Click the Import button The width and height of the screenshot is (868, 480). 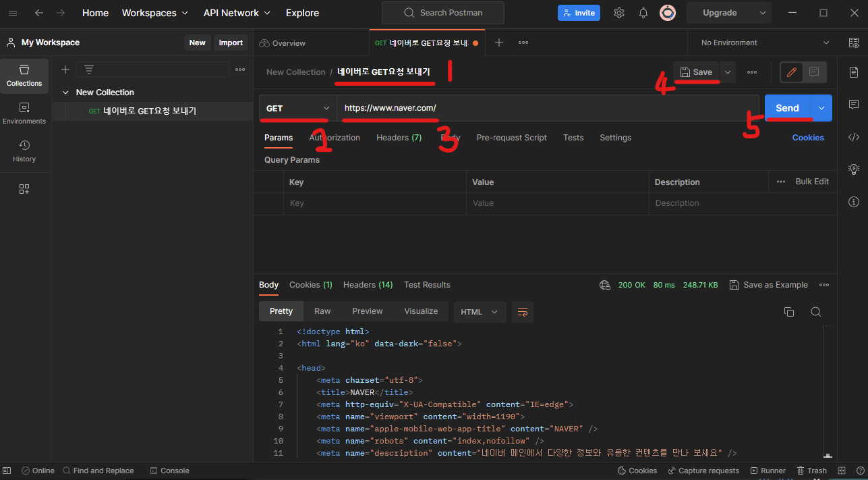pos(231,43)
